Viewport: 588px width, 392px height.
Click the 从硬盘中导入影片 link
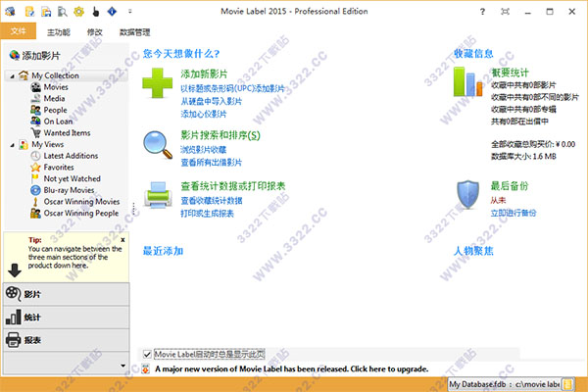pyautogui.click(x=212, y=101)
